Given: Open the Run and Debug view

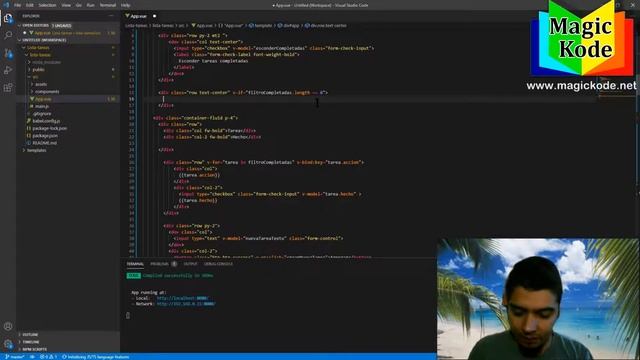Looking at the screenshot, I should (x=8, y=70).
